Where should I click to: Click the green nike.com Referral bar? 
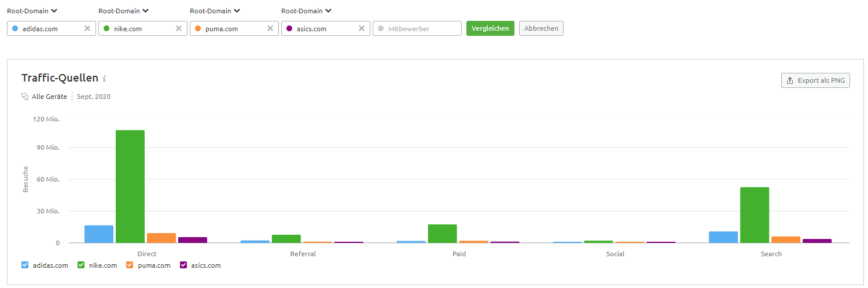click(x=286, y=239)
